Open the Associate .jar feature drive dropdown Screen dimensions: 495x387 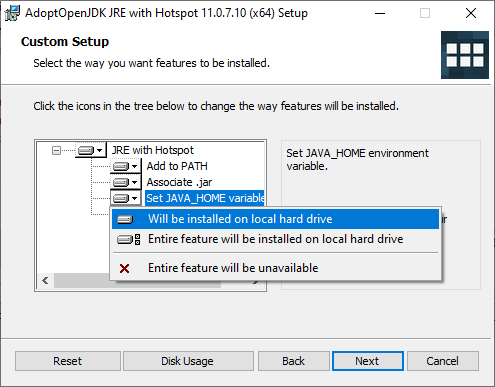point(125,182)
